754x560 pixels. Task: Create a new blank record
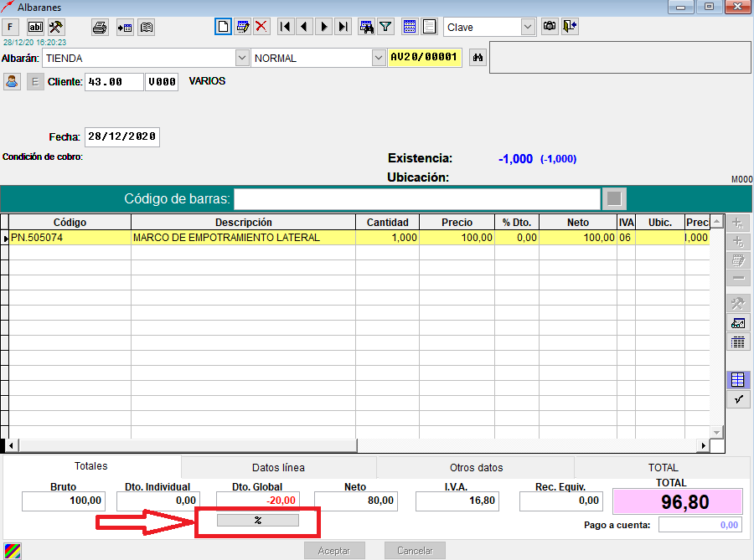[223, 27]
